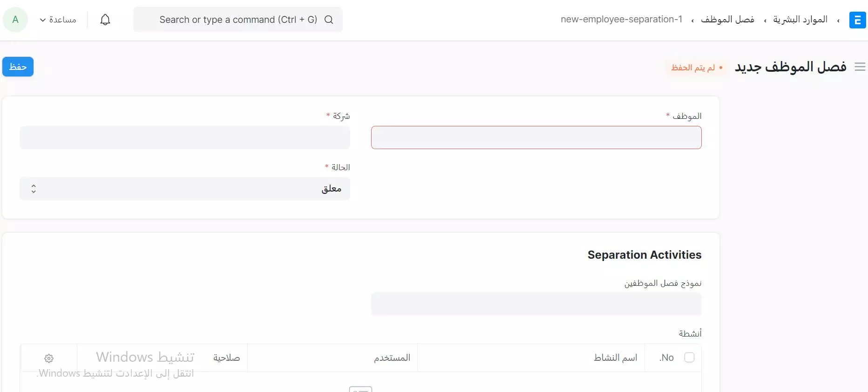Go to فصل الموظف breadcrumb
The width and height of the screenshot is (868, 392).
coord(727,20)
